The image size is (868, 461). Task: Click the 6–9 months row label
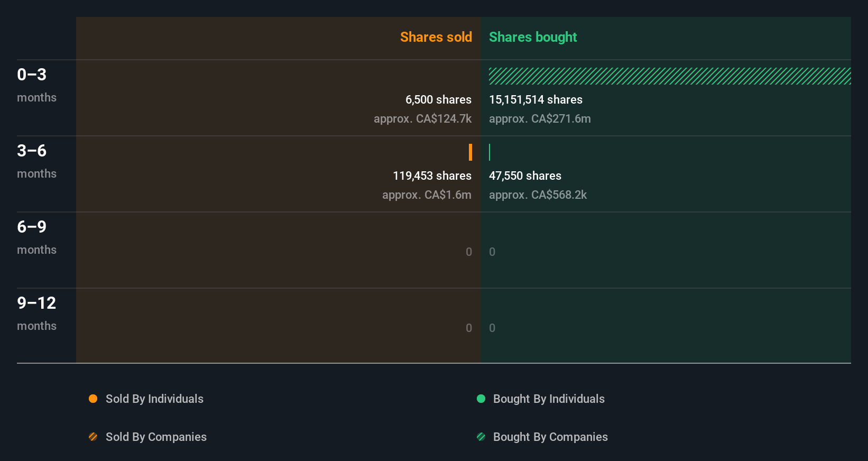(x=36, y=237)
